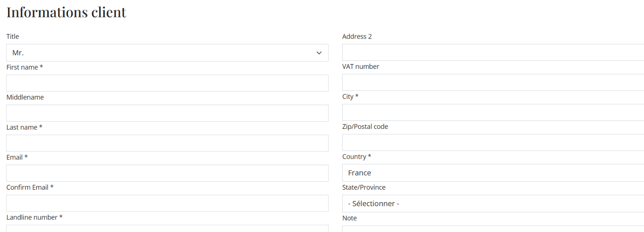Click the Title label text
Screen dimensions: 644x232
(x=12, y=36)
